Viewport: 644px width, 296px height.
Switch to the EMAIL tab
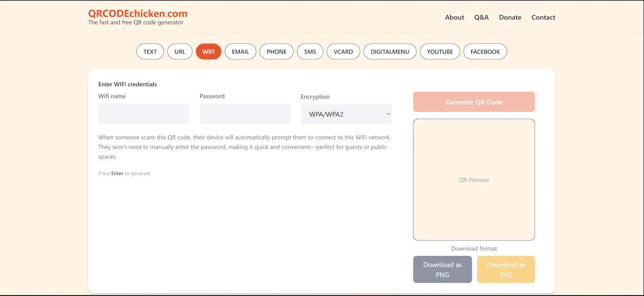click(x=240, y=52)
